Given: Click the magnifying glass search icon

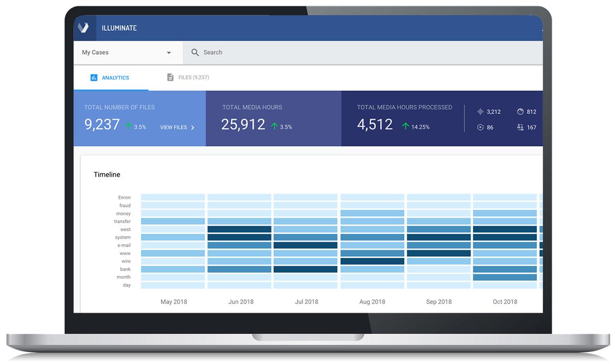Looking at the screenshot, I should click(195, 53).
